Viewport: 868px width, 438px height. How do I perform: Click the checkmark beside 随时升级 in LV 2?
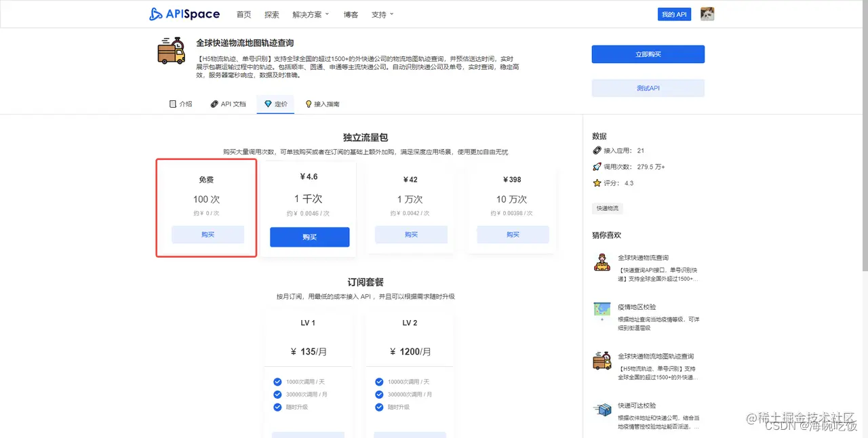pyautogui.click(x=379, y=407)
